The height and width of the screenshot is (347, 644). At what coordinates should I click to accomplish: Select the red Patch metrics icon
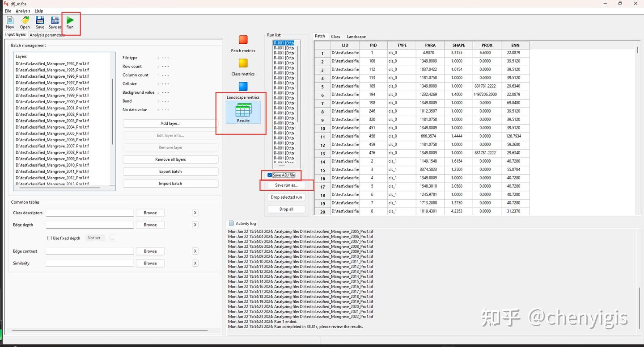pyautogui.click(x=243, y=40)
